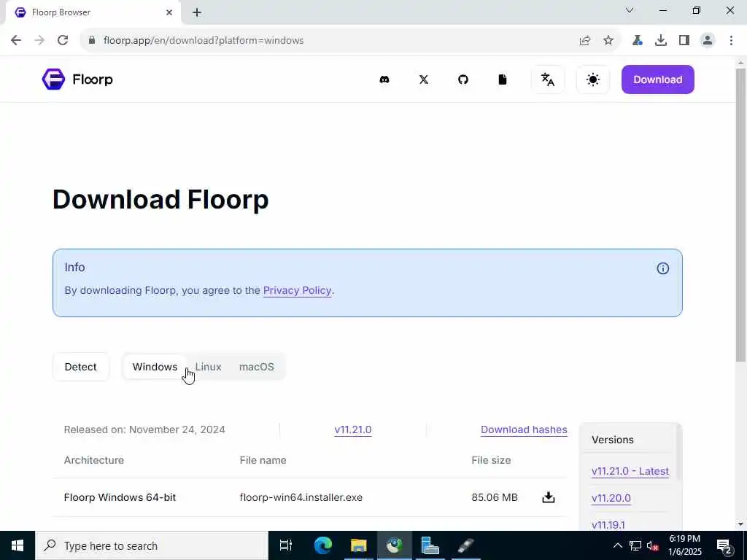Click the Floorp logo in header
The image size is (747, 560).
(77, 79)
